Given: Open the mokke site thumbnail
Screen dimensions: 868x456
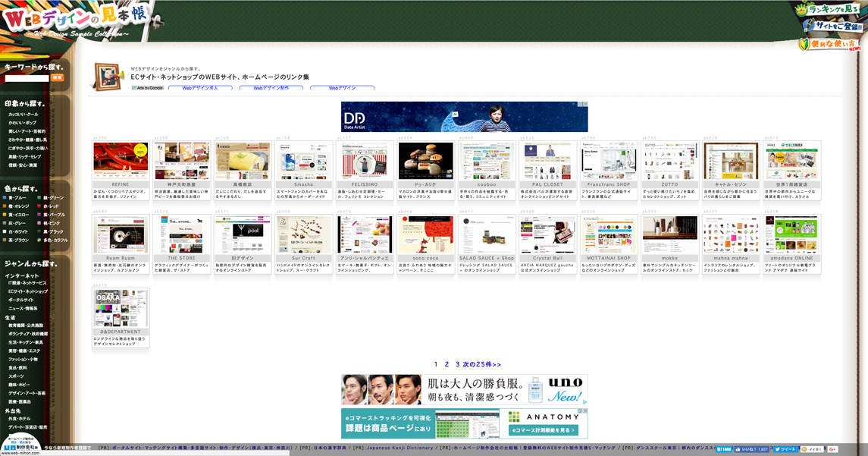Looking at the screenshot, I should 669,234.
